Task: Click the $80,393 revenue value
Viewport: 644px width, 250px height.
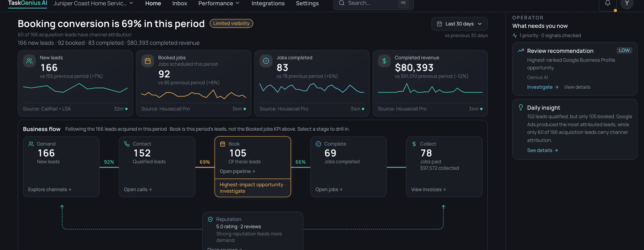Action: point(414,67)
